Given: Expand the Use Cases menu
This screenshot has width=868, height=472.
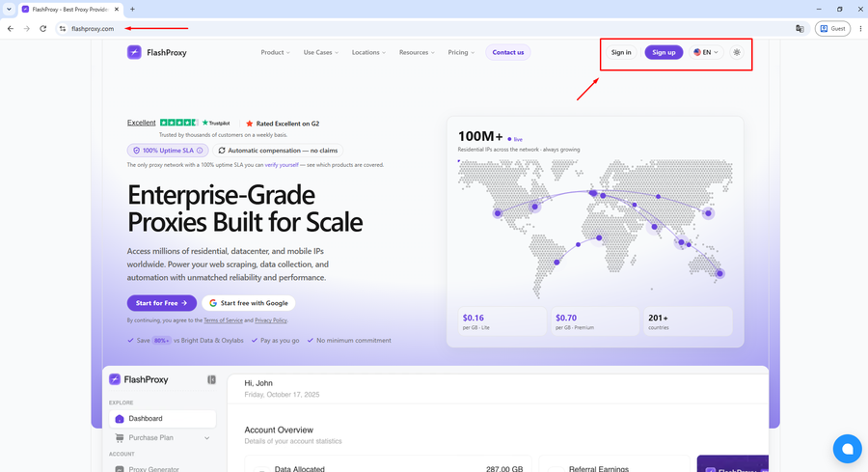Looking at the screenshot, I should tap(320, 53).
